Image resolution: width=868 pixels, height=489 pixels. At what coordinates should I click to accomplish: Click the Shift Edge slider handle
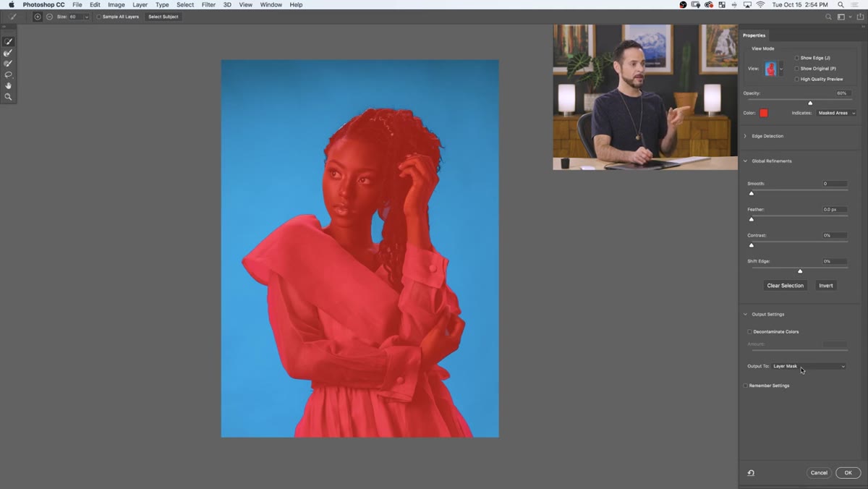[x=800, y=271]
